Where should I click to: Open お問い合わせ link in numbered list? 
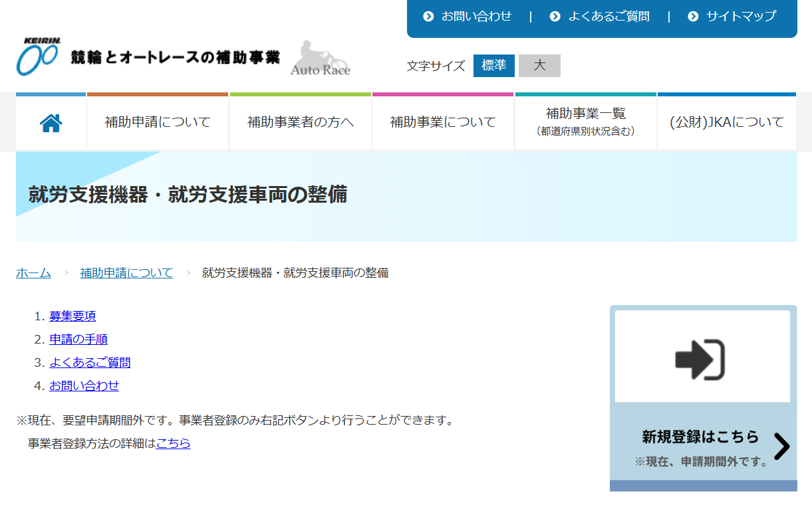click(x=84, y=386)
